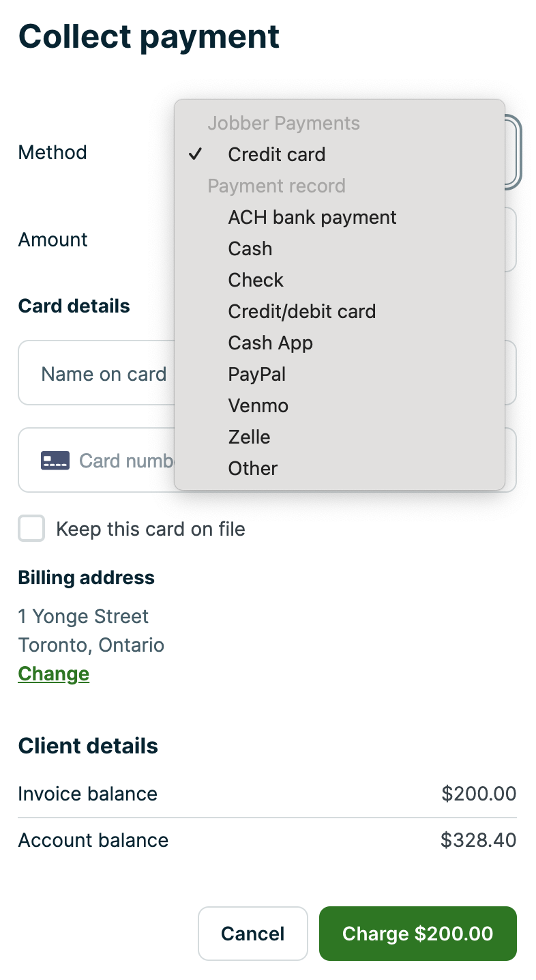
Task: Select Check payment option
Action: (255, 280)
